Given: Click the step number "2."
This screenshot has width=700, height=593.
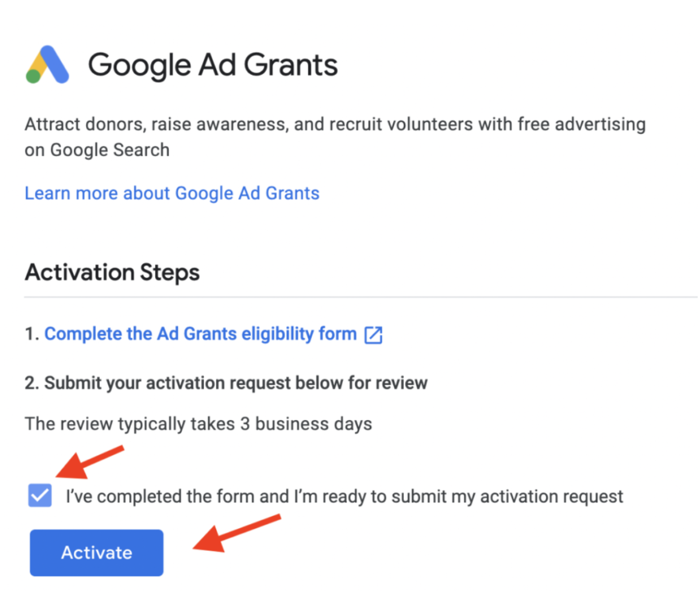Looking at the screenshot, I should point(32,383).
